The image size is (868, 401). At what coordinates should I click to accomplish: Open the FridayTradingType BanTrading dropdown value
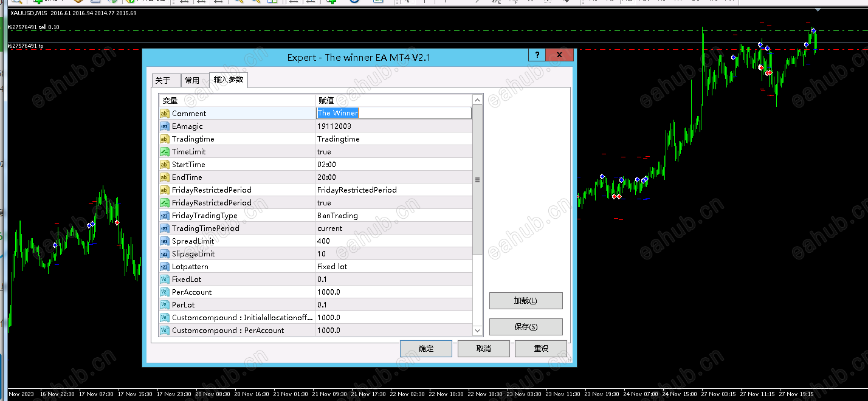click(x=393, y=216)
